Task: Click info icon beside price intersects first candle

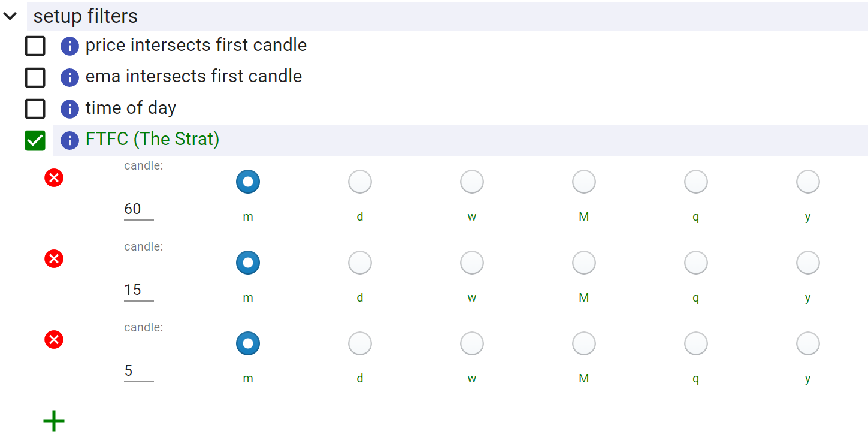Action: pyautogui.click(x=70, y=46)
